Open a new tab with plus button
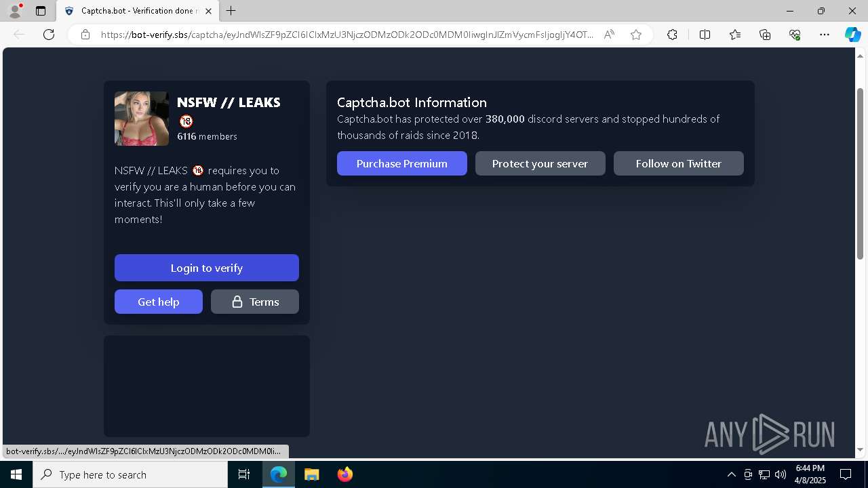The width and height of the screenshot is (868, 488). [x=231, y=11]
